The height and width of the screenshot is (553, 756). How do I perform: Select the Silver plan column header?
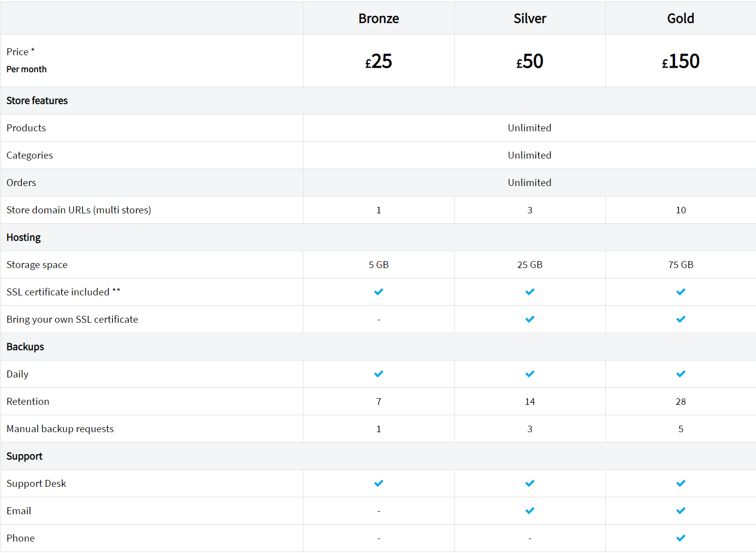pyautogui.click(x=530, y=18)
